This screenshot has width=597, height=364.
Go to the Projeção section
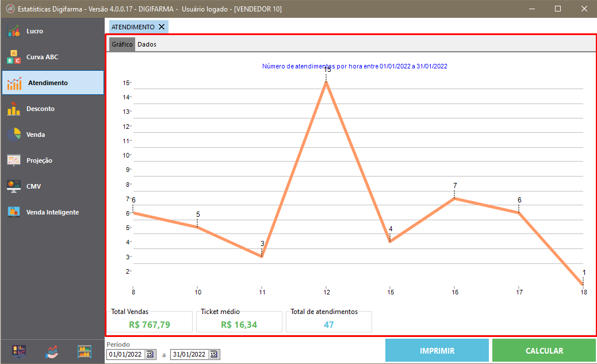(x=39, y=160)
